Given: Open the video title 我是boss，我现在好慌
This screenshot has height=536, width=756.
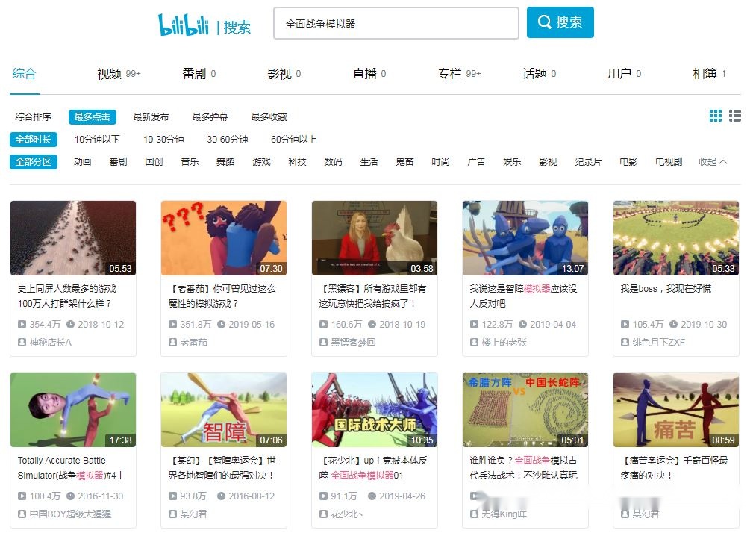Looking at the screenshot, I should 666,288.
